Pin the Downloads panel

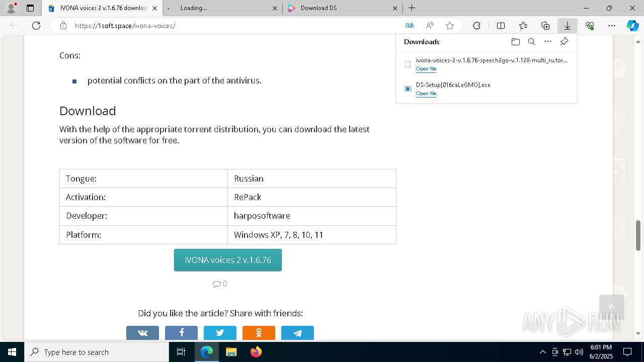click(x=565, y=42)
